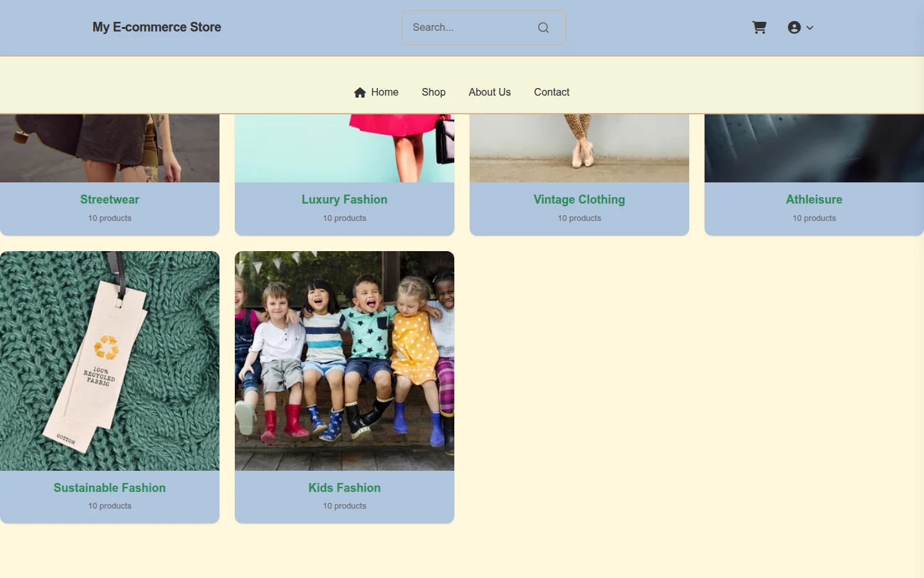Open the Vintage Clothing category
The image size is (924, 578).
(579, 200)
